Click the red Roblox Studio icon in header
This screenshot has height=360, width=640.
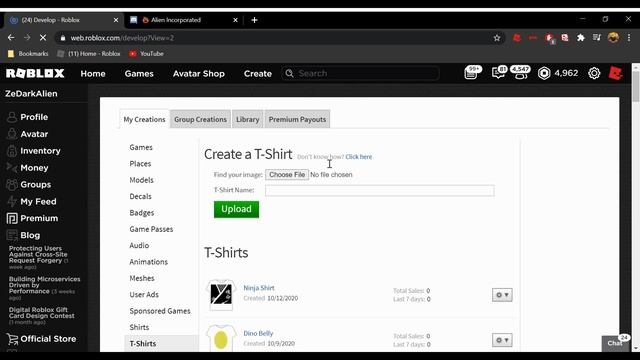pos(616,73)
